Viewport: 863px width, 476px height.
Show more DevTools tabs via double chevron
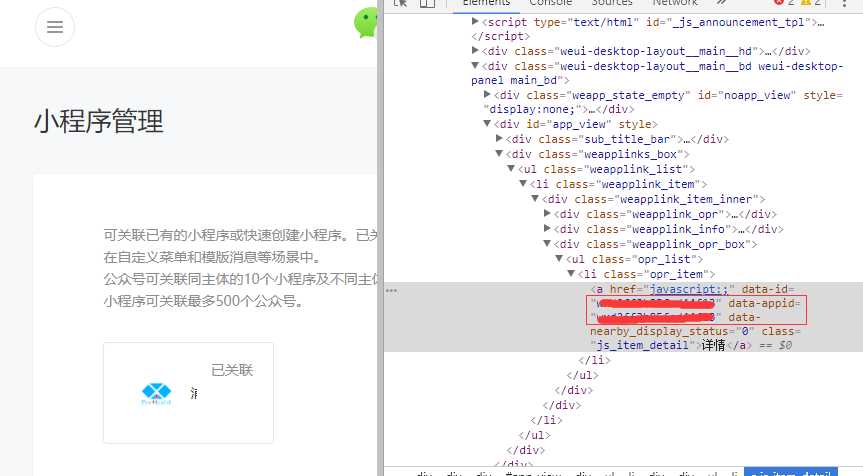click(x=721, y=3)
